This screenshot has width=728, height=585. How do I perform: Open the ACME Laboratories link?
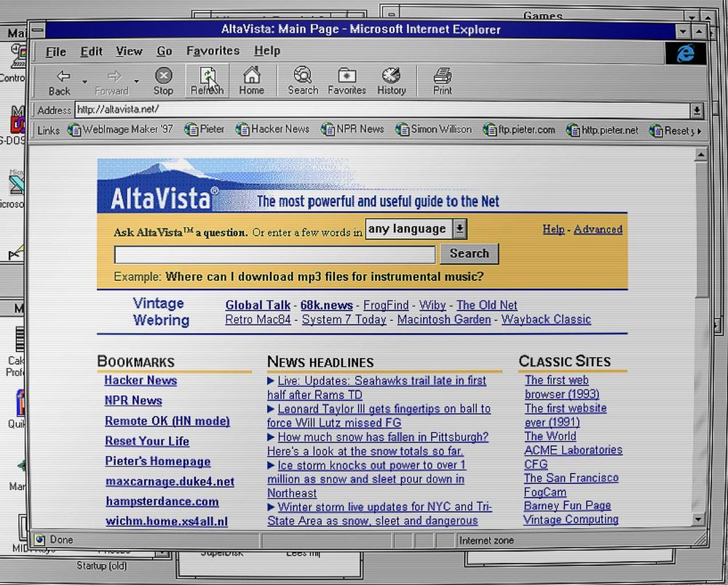(573, 450)
